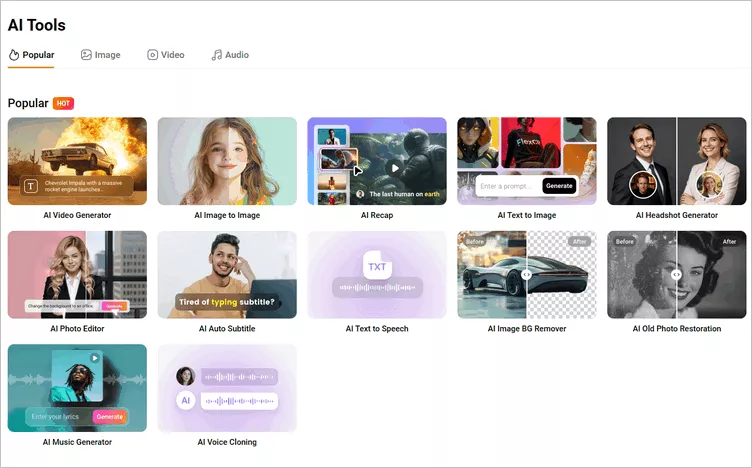Click the video icon beside Video tab
The width and height of the screenshot is (752, 468).
pyautogui.click(x=153, y=55)
